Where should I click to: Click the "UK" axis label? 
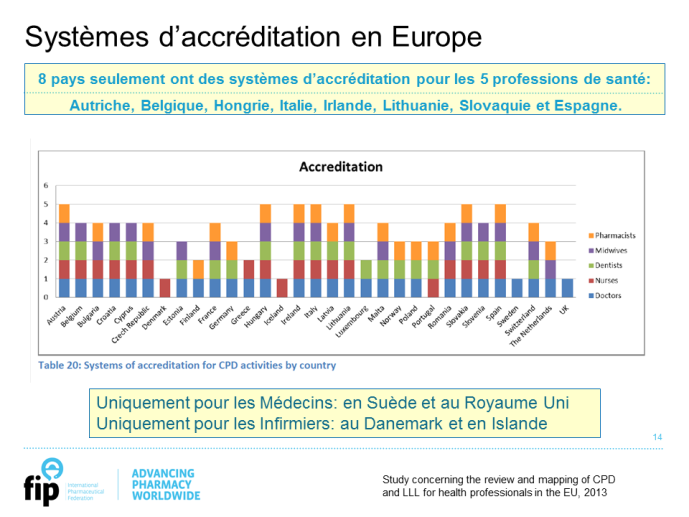(564, 309)
